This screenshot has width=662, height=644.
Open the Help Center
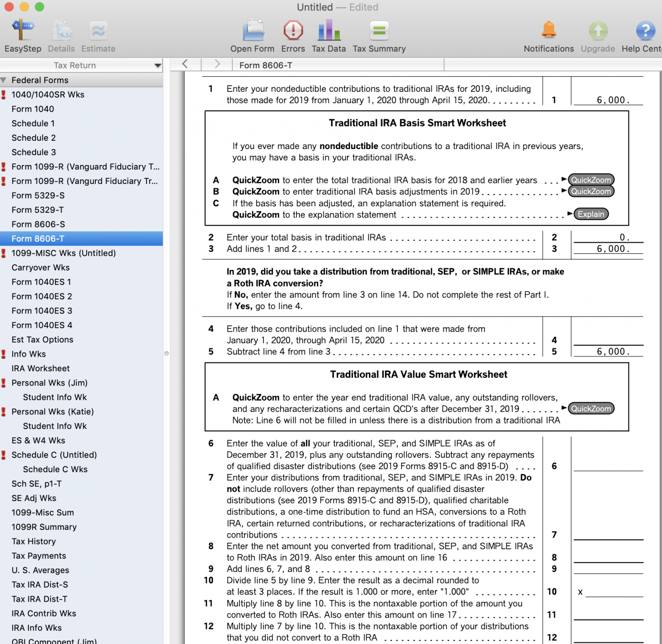[645, 34]
